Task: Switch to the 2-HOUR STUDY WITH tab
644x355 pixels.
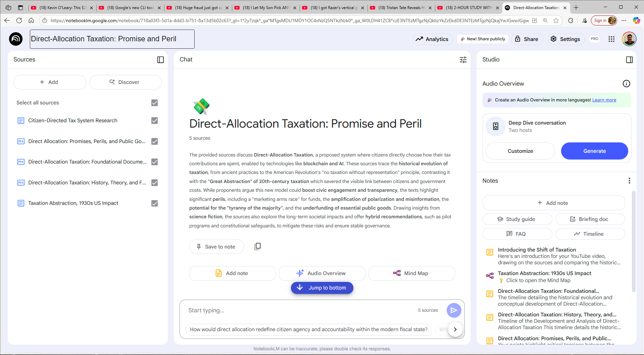Action: tap(468, 8)
